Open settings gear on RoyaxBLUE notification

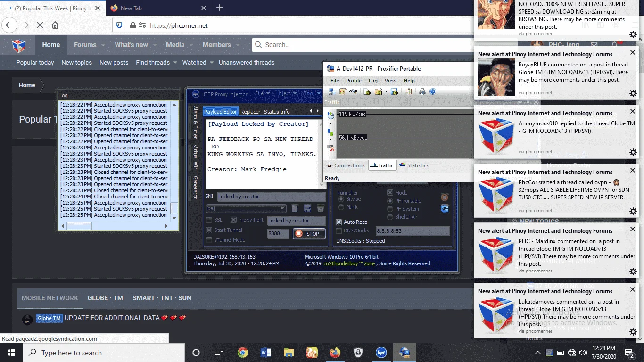click(x=633, y=93)
